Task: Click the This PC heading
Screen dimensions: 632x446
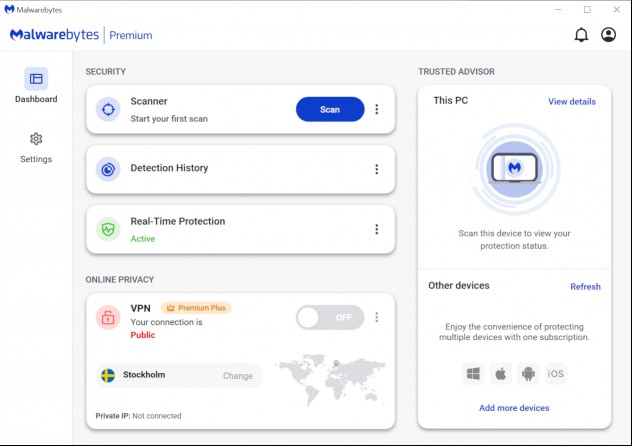Action: pos(450,100)
